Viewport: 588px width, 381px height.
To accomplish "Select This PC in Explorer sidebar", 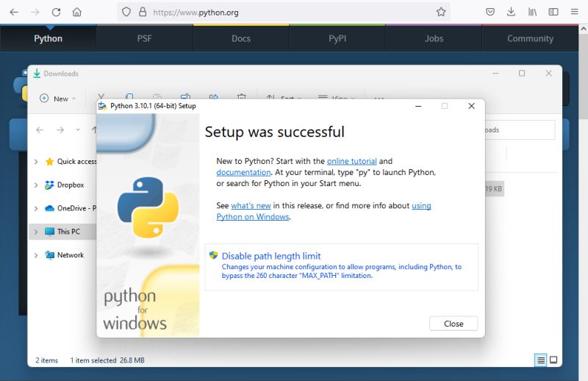I will tap(62, 231).
